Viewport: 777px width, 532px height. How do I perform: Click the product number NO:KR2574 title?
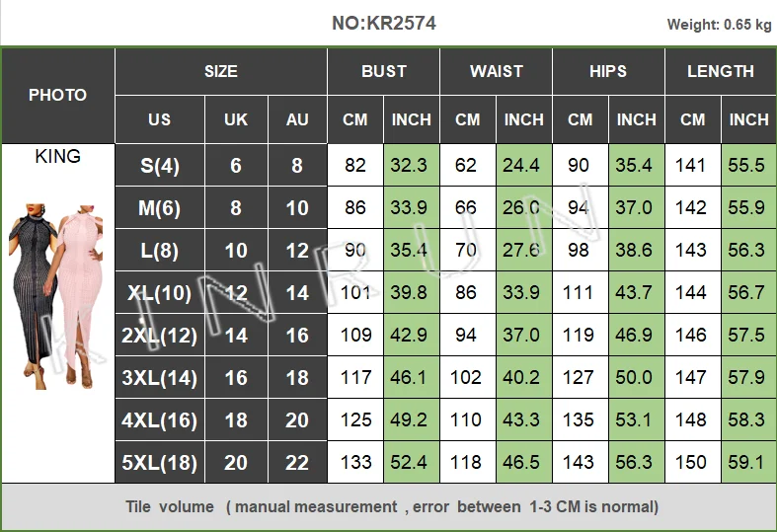point(384,24)
